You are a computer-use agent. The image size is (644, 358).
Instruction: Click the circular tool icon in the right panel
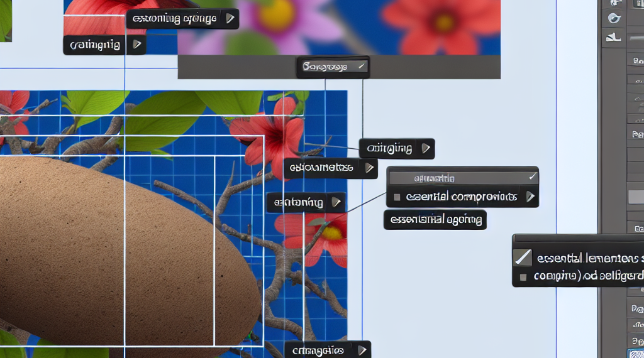tap(614, 18)
